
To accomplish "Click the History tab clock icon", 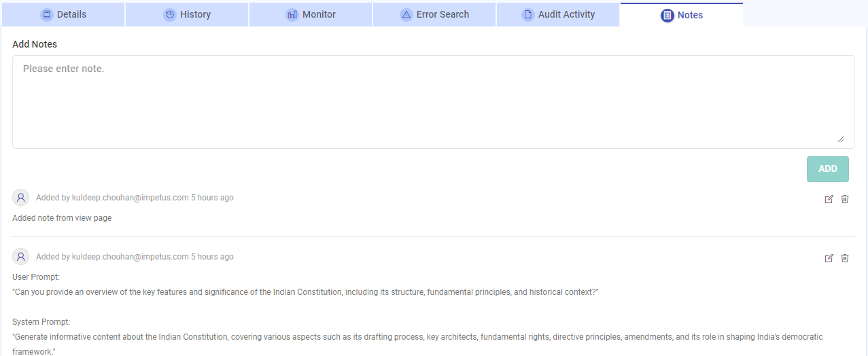I will point(170,14).
